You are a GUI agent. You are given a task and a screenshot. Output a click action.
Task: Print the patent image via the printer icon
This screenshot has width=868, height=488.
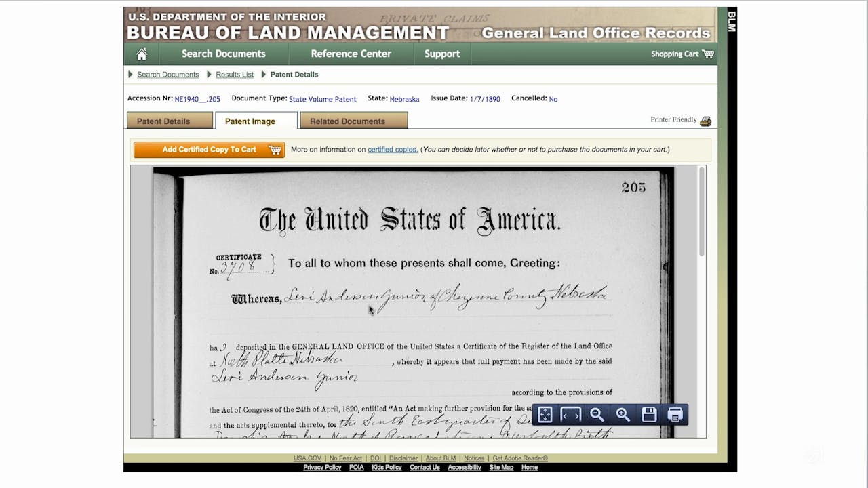(x=674, y=414)
